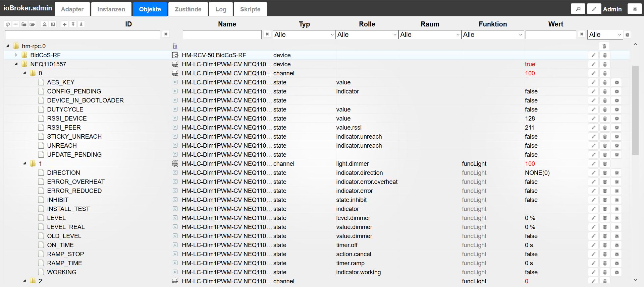Expand the BidCoS-RF tree node
The height and width of the screenshot is (288, 644).
click(16, 55)
